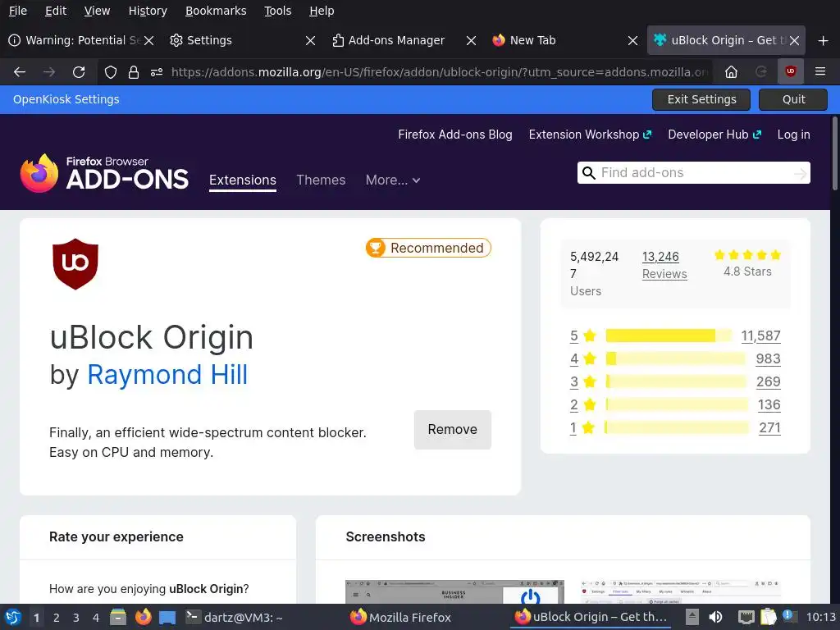Close the Settings tab

[x=310, y=41]
